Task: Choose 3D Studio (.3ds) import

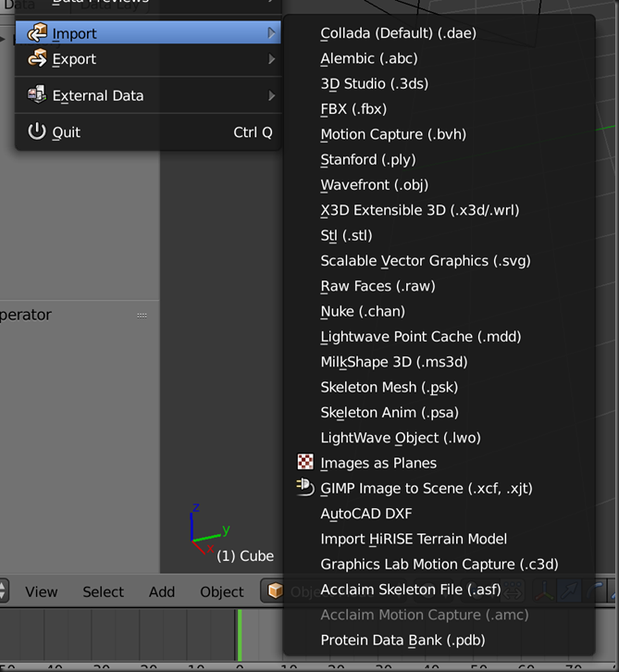Action: [439, 83]
